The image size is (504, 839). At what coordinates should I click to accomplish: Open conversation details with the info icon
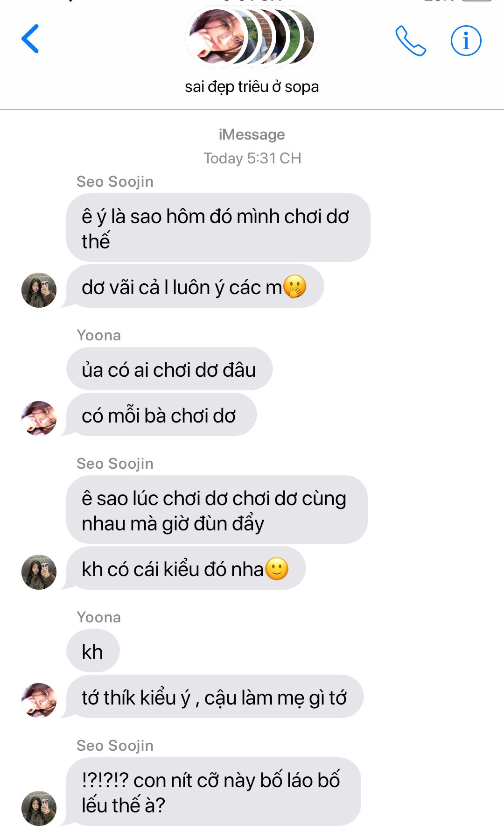pos(466,41)
